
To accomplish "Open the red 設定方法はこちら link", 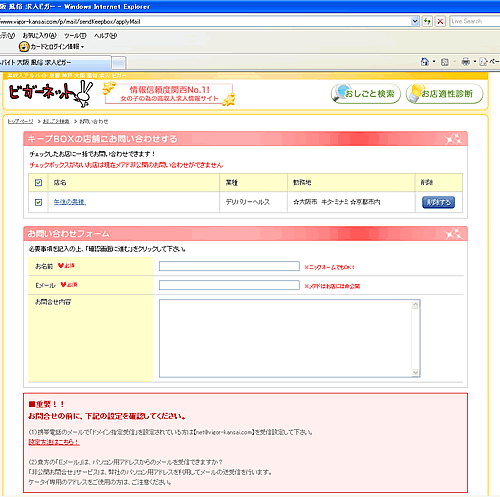I will [54, 442].
